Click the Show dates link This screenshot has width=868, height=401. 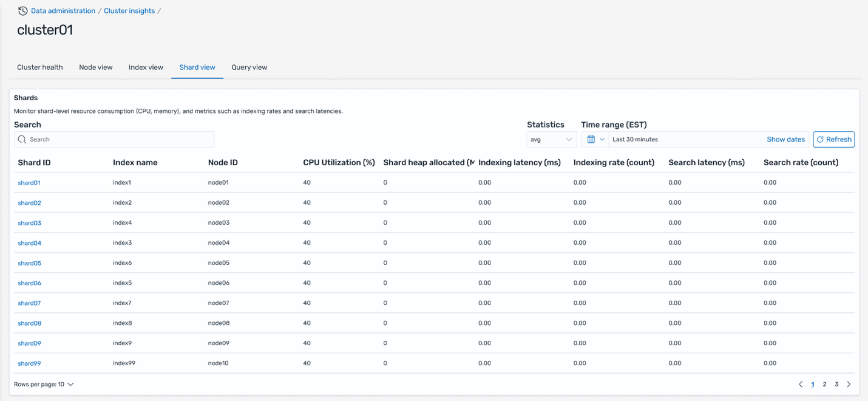point(785,140)
